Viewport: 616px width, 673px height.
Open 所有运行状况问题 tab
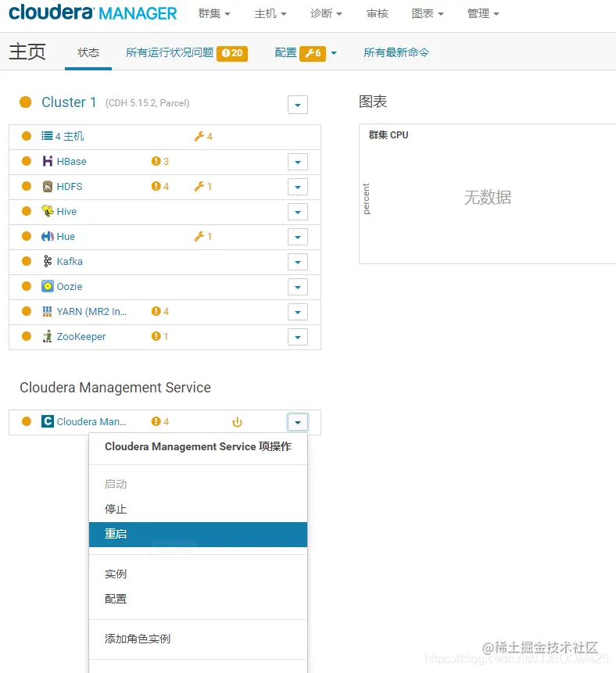[170, 52]
